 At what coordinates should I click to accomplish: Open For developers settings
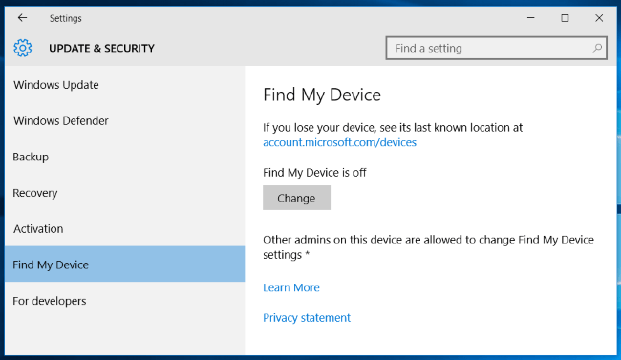pos(125,301)
